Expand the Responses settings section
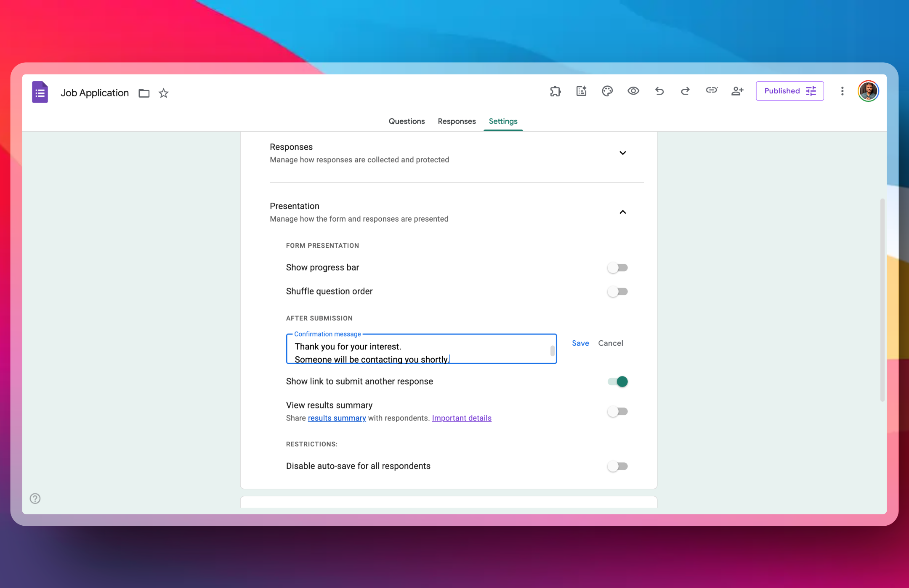 [623, 153]
